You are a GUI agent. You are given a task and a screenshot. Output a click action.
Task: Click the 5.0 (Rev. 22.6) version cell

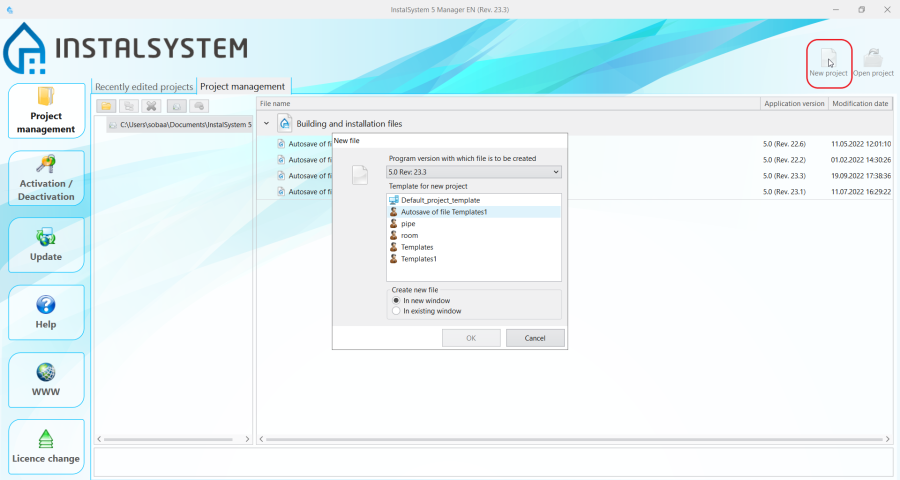(x=784, y=144)
